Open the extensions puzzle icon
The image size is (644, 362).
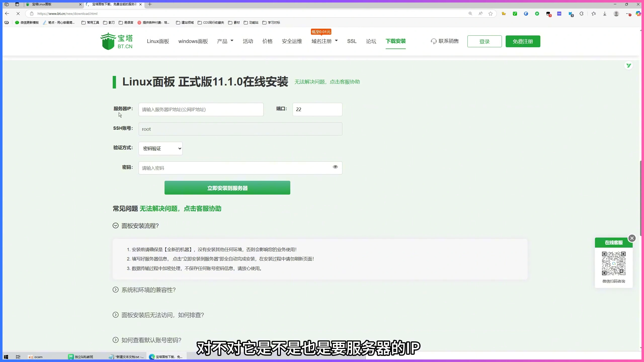tap(581, 14)
